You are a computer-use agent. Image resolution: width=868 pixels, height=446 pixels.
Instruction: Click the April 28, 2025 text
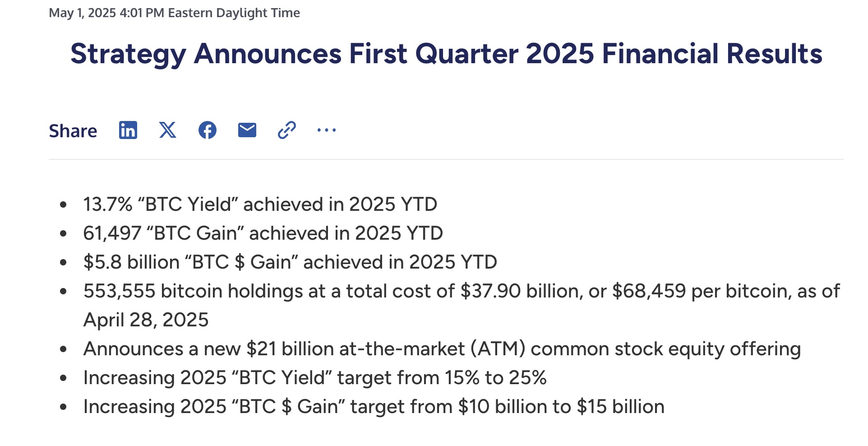coord(146,320)
